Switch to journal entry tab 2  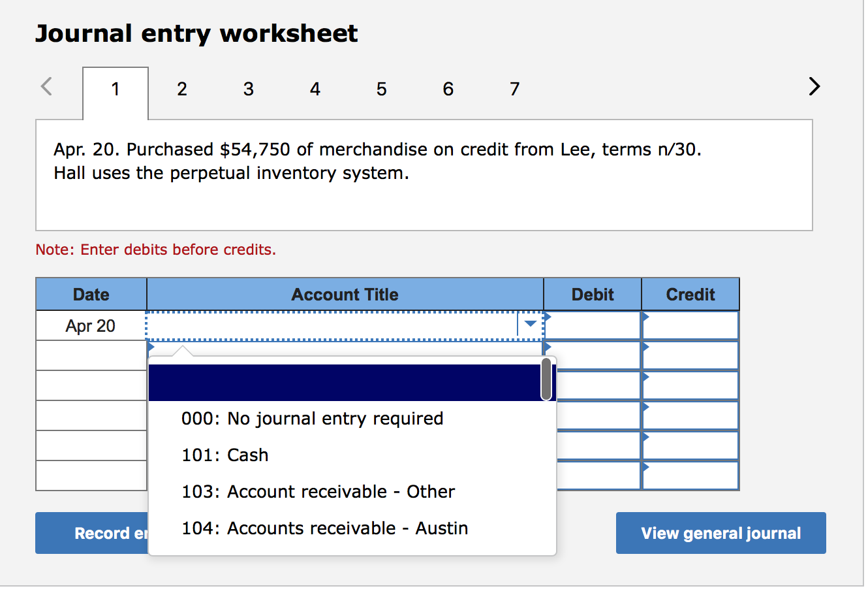182,89
